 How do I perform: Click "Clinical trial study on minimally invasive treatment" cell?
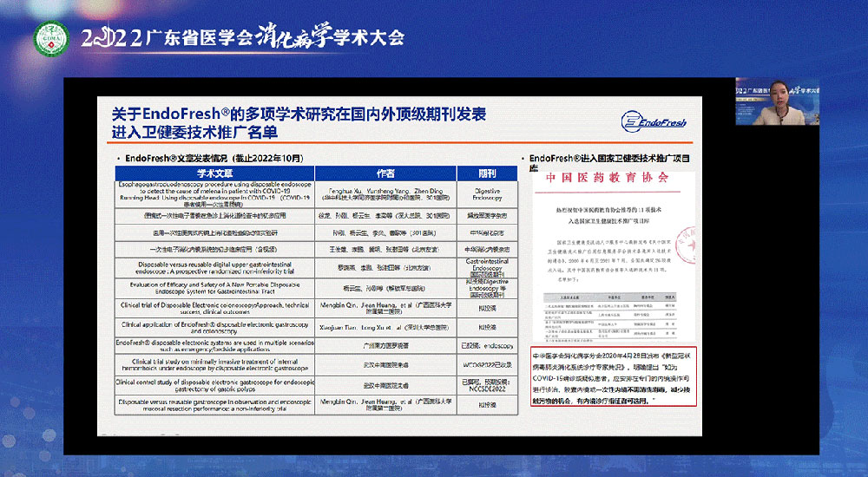[x=214, y=364]
